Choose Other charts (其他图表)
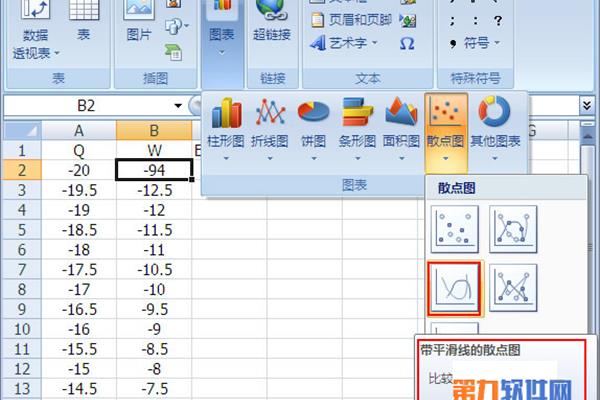600x400 pixels. pos(495,129)
